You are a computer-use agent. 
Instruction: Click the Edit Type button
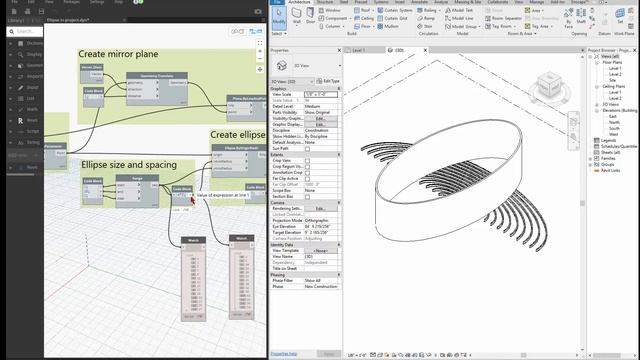point(328,81)
